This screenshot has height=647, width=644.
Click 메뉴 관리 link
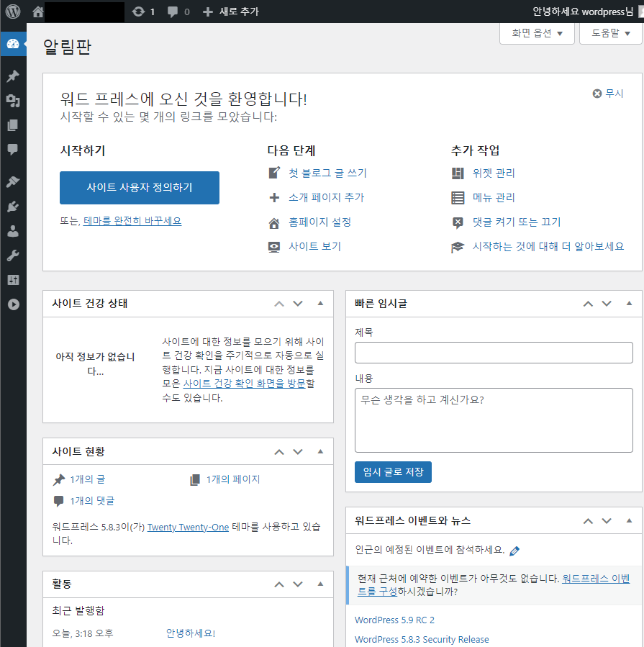494,198
